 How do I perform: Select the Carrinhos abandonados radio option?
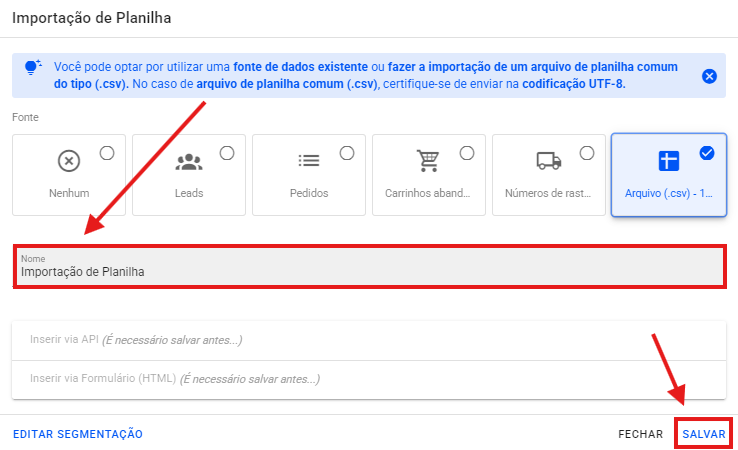(x=467, y=153)
